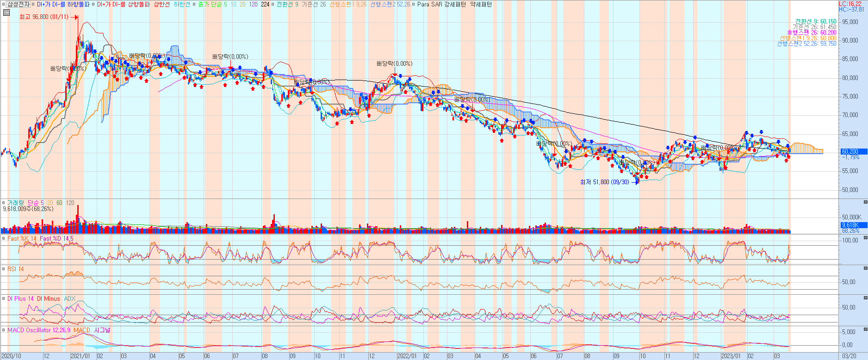Viewport: 868px width, 360px height.
Task: Click the LC:16.22 readout
Action: point(850,4)
